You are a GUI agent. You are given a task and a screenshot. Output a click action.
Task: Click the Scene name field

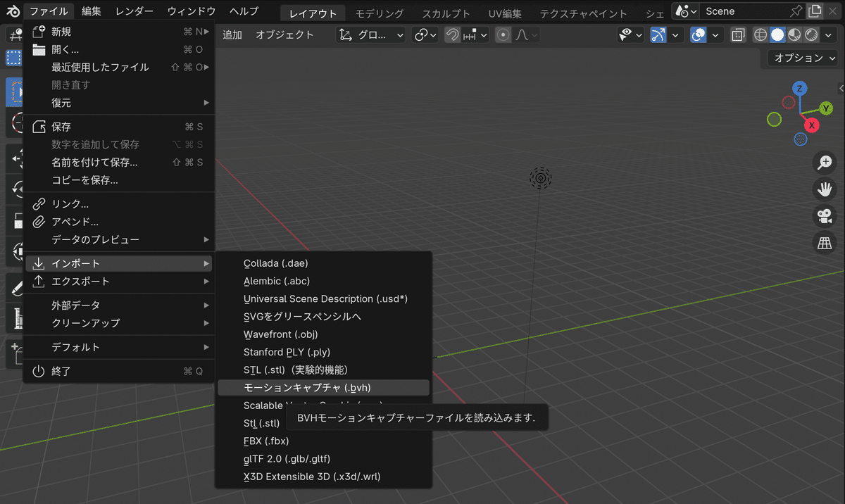point(743,11)
